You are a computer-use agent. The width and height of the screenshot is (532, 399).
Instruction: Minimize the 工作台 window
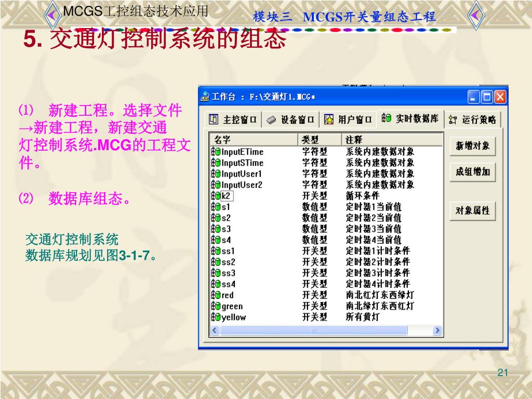coord(474,97)
